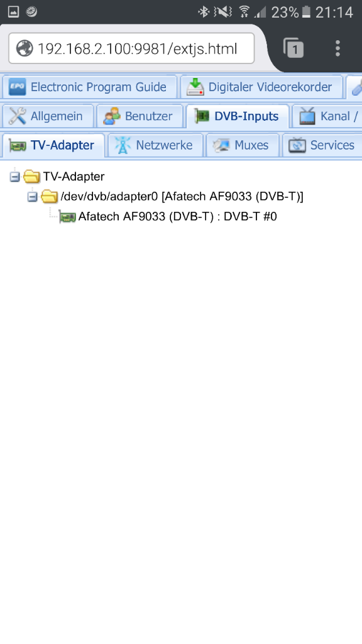The width and height of the screenshot is (362, 644).
Task: Open the browser three-dot overflow menu
Action: point(337,48)
